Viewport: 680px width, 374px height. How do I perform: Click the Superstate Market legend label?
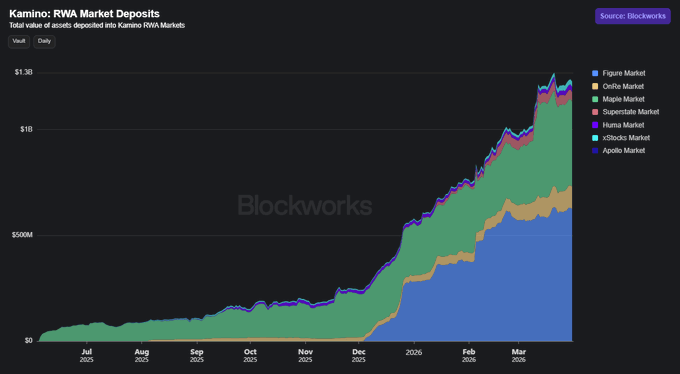point(631,112)
